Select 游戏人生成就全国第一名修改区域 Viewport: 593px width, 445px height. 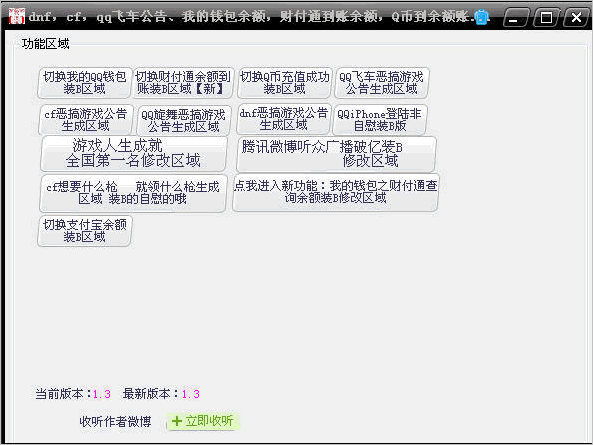pyautogui.click(x=134, y=154)
